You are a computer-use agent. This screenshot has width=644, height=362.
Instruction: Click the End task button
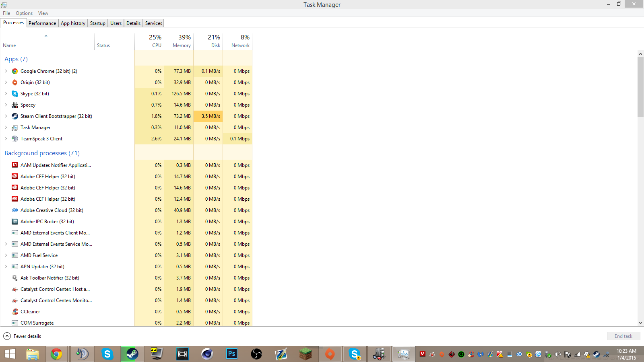623,336
